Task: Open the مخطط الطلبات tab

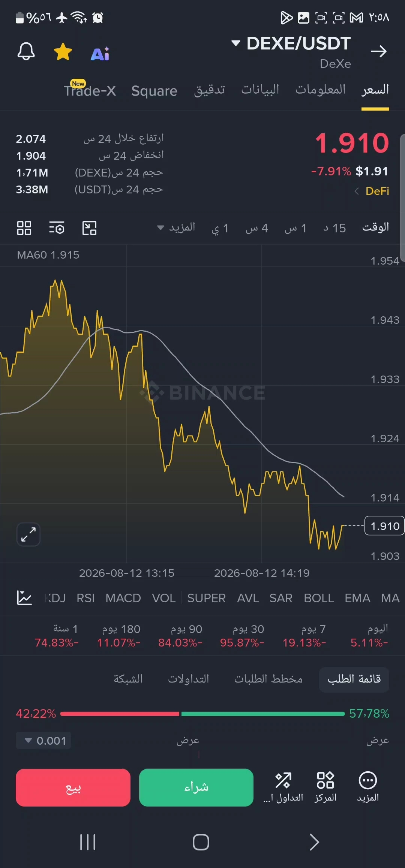Action: point(268,679)
